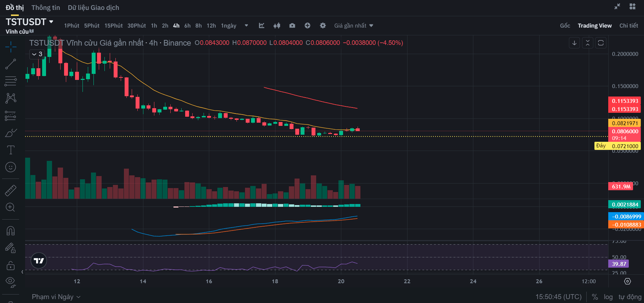Select the 1h timeframe

154,25
